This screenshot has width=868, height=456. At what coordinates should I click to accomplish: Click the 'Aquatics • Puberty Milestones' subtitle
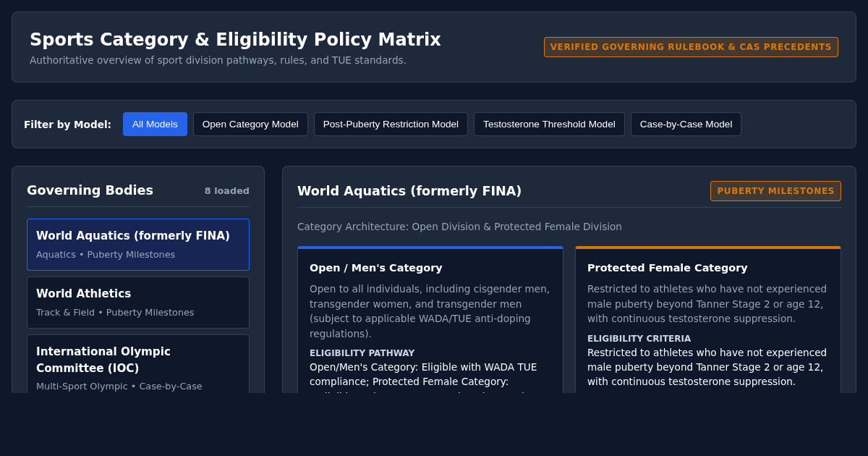[x=106, y=255]
